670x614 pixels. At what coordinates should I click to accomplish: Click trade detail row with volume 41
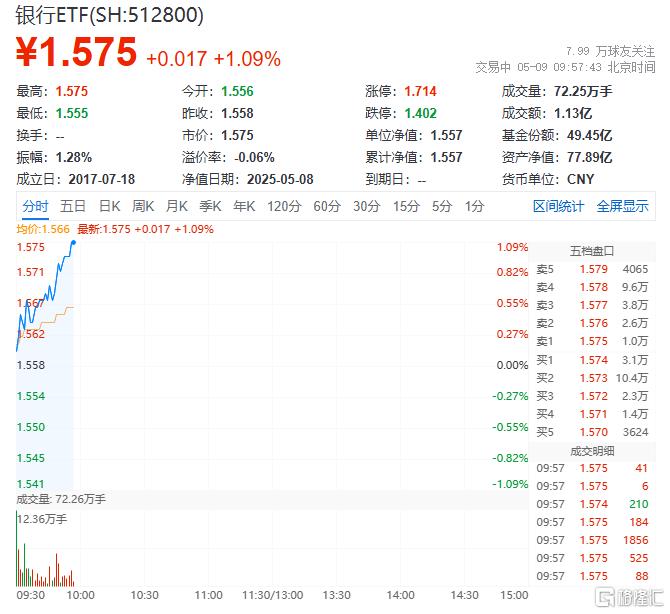click(x=592, y=468)
